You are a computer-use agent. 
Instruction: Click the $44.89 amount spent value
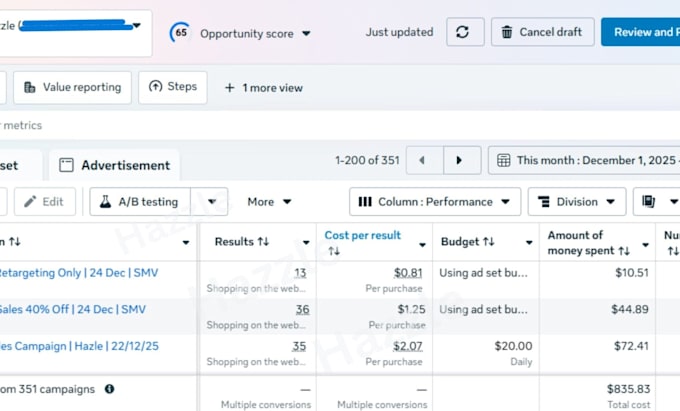630,309
